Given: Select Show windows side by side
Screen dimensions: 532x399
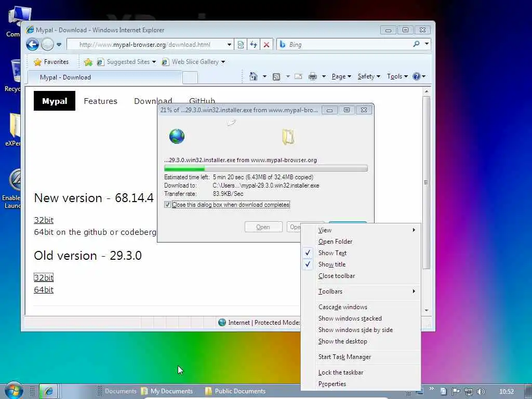Looking at the screenshot, I should pyautogui.click(x=361, y=330).
